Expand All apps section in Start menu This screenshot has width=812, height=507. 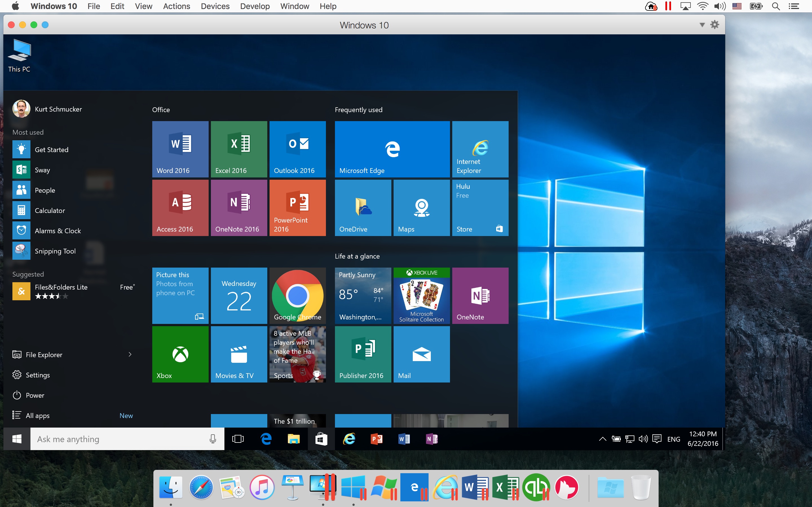[x=37, y=415]
